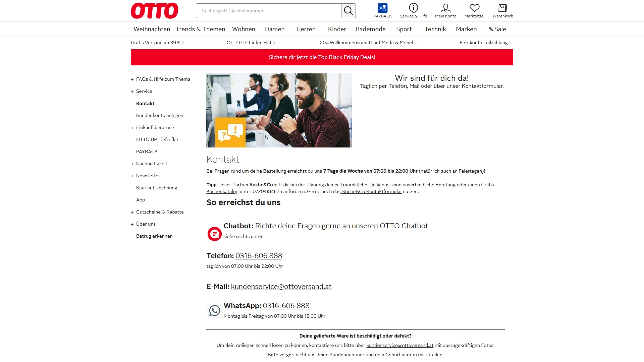The width and height of the screenshot is (644, 362).
Task: Open OTTO UP Lieferflat sidebar item
Action: click(157, 139)
